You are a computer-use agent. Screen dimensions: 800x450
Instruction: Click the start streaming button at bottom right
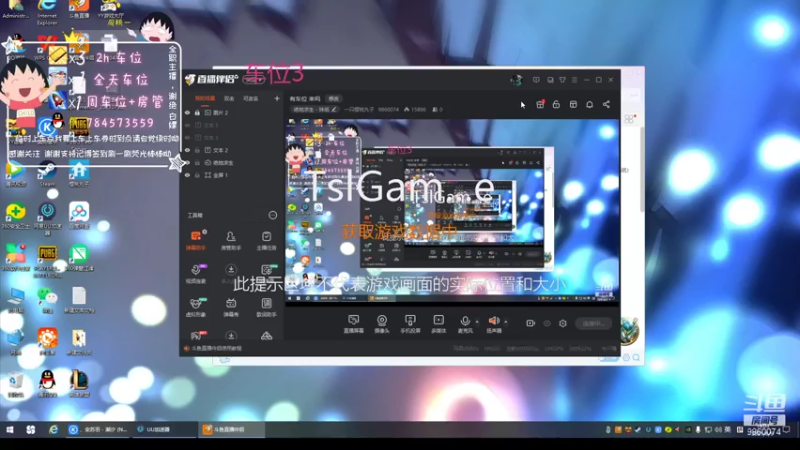click(x=593, y=323)
